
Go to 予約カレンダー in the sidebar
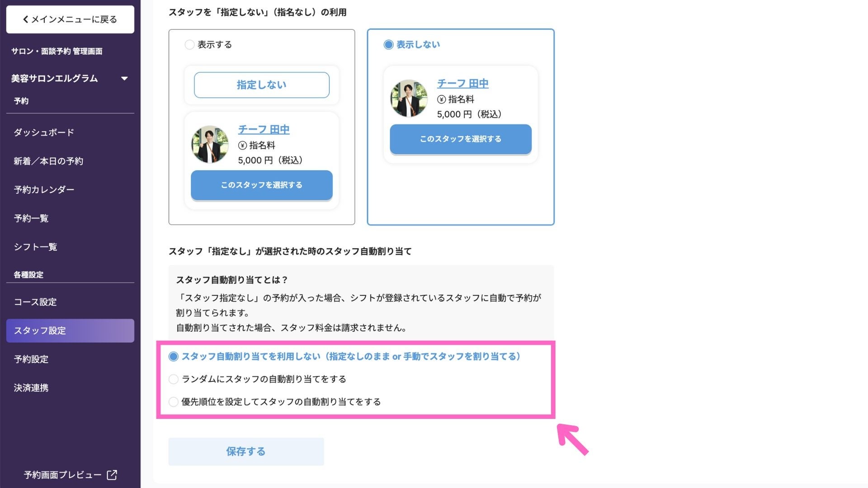tap(44, 190)
